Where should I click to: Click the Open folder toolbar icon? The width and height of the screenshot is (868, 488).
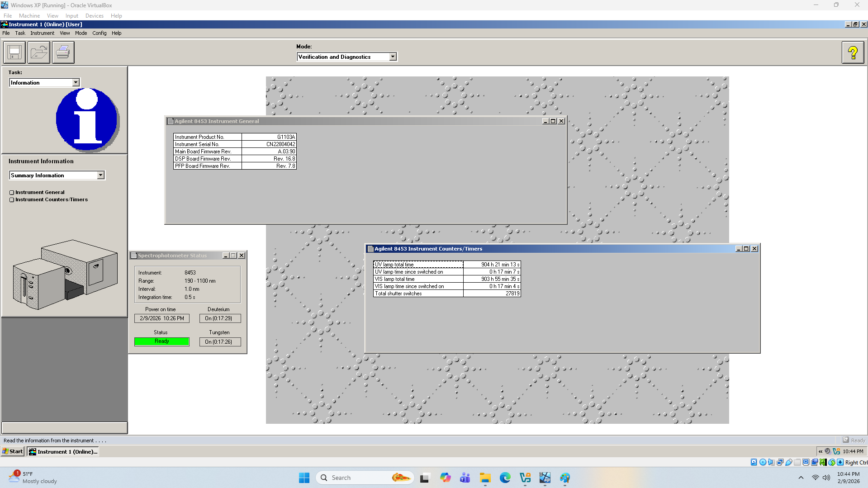pos(39,52)
